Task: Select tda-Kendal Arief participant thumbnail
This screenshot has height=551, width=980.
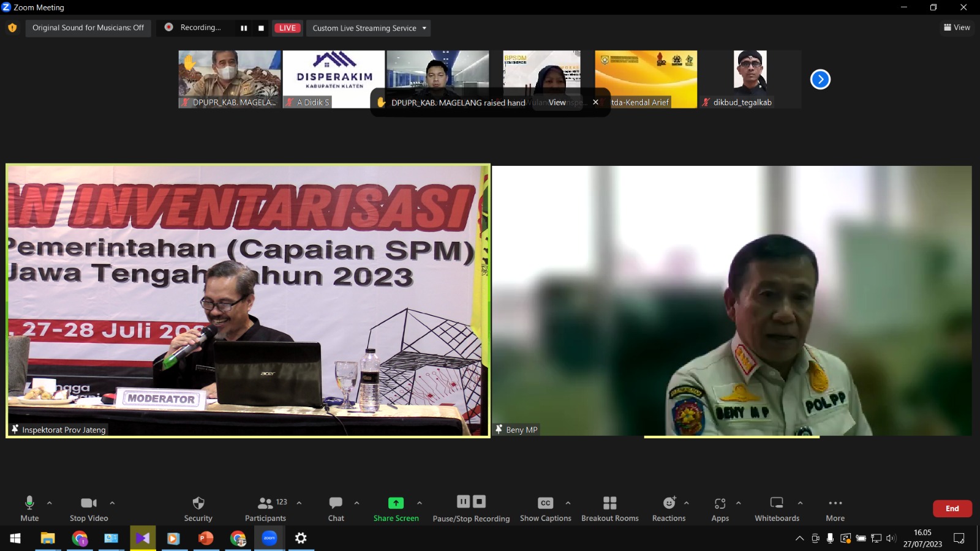Action: (646, 80)
